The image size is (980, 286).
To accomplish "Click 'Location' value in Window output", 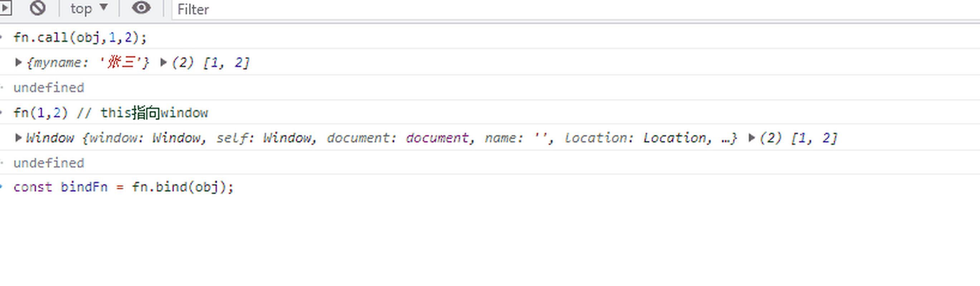I will 675,138.
